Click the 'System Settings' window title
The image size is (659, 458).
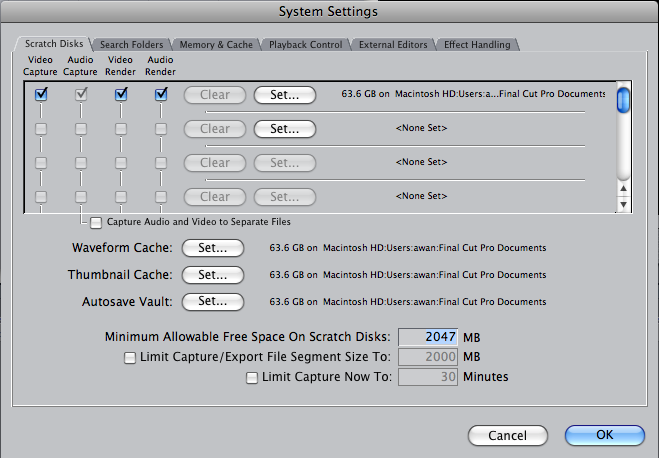328,12
